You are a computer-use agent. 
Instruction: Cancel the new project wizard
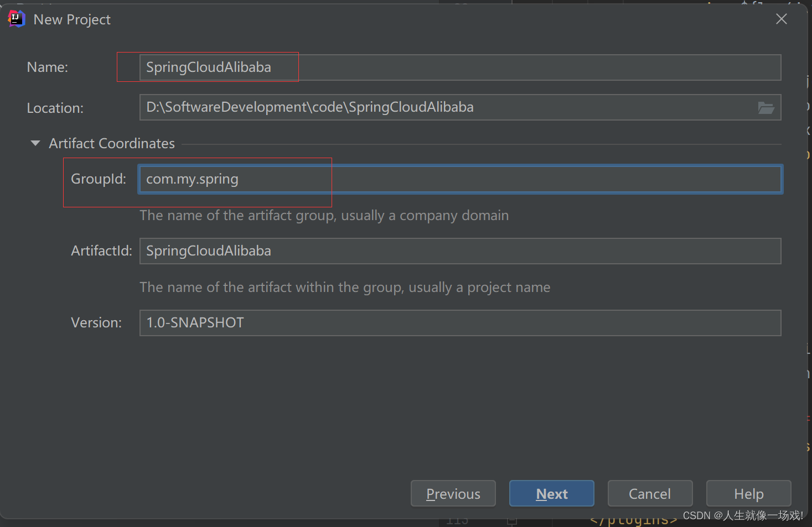(650, 493)
